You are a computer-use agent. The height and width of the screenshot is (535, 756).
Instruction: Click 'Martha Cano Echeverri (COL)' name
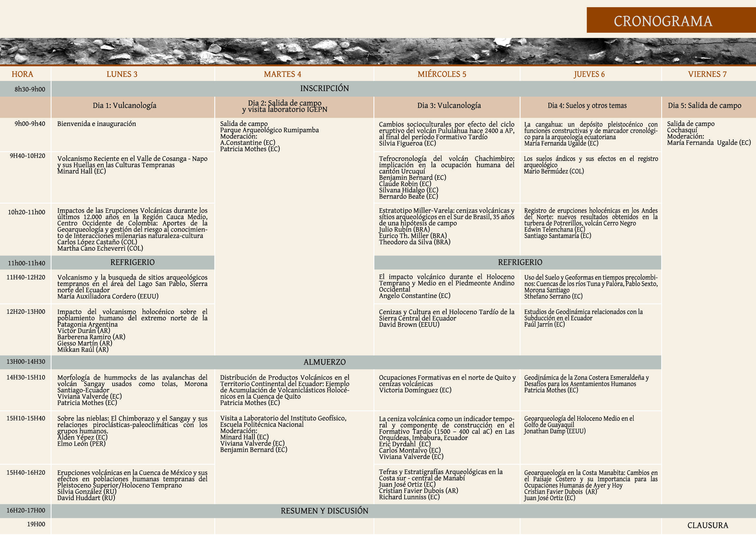[x=100, y=248]
